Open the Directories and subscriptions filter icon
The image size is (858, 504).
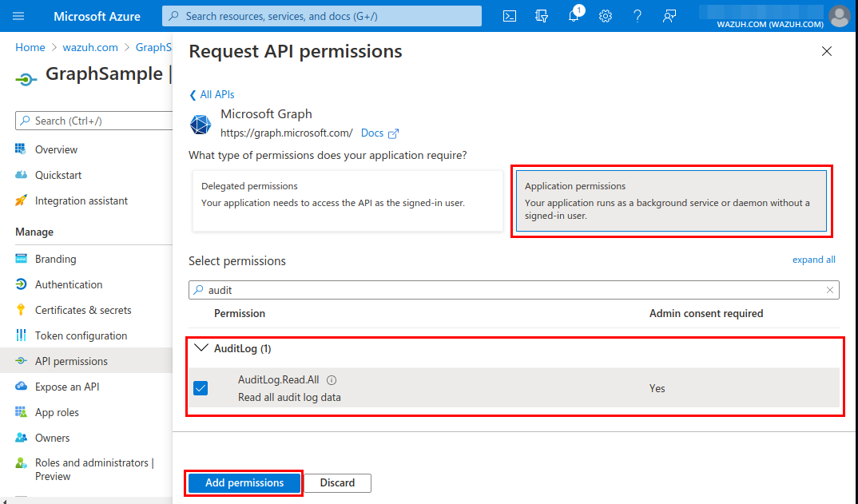coord(542,16)
